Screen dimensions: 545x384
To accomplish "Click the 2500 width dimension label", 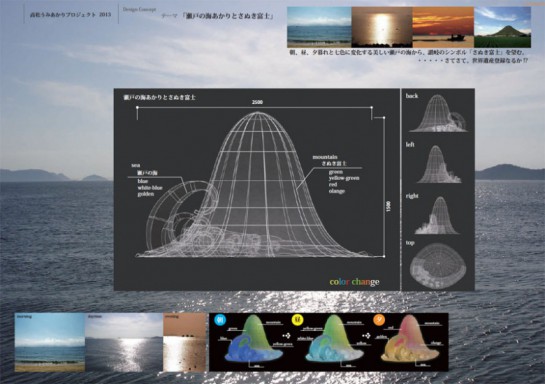I will click(257, 102).
